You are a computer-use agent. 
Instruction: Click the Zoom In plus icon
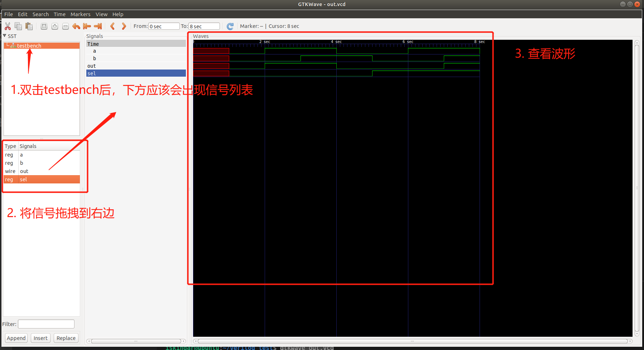point(55,26)
